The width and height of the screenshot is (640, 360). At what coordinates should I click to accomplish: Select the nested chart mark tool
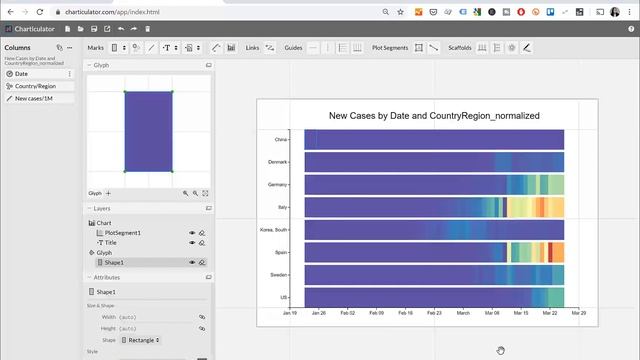[x=231, y=48]
